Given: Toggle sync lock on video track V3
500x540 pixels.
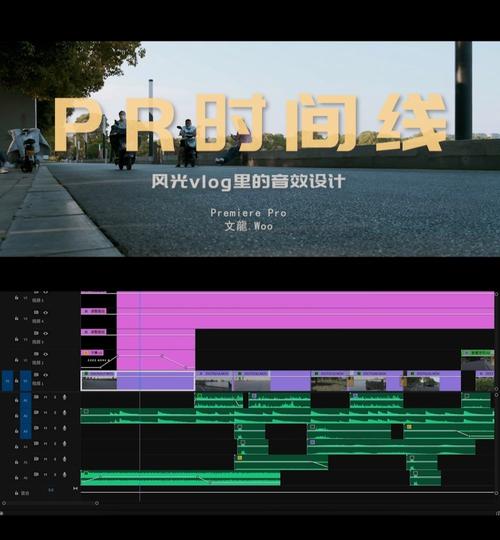Looking at the screenshot, I should (x=36, y=333).
